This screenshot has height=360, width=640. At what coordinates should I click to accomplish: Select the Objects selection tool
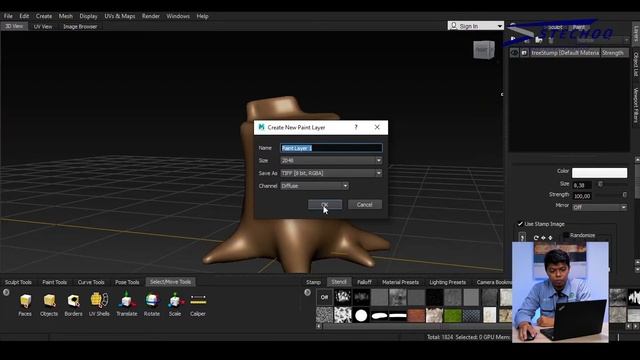pos(49,304)
